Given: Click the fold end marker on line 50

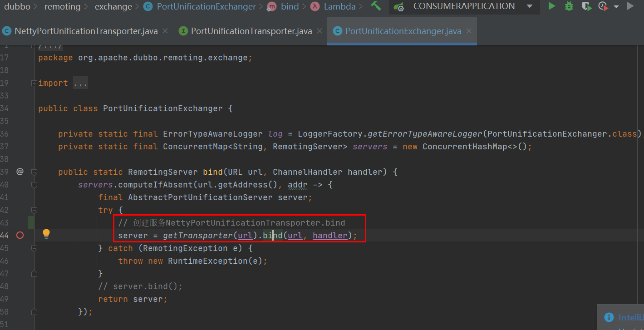Looking at the screenshot, I should pyautogui.click(x=34, y=312).
